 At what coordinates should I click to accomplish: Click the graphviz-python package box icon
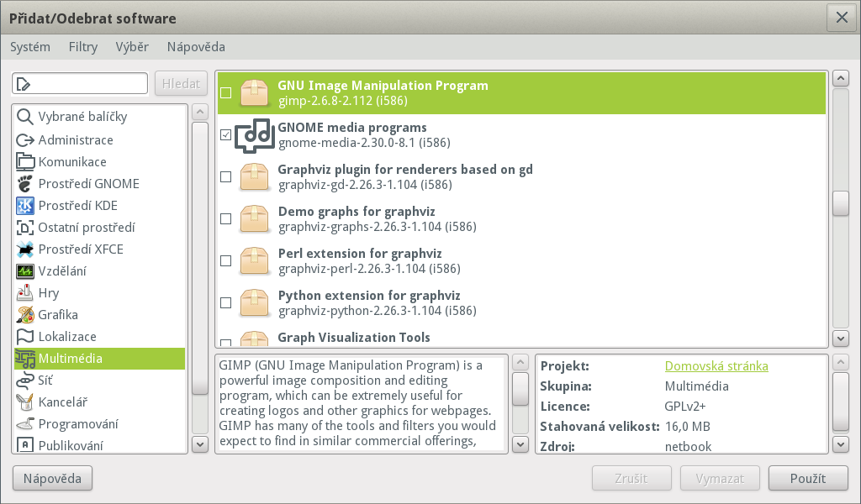click(254, 302)
